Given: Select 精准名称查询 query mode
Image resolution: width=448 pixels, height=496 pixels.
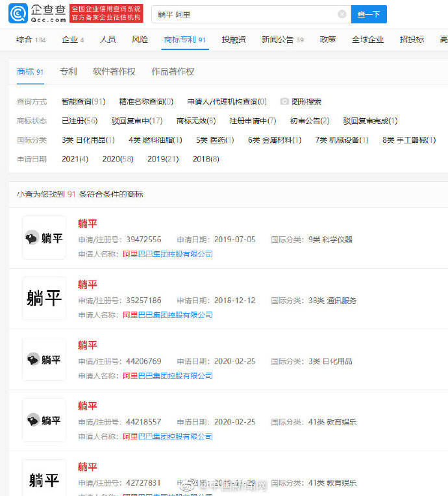Looking at the screenshot, I should click(x=146, y=102).
